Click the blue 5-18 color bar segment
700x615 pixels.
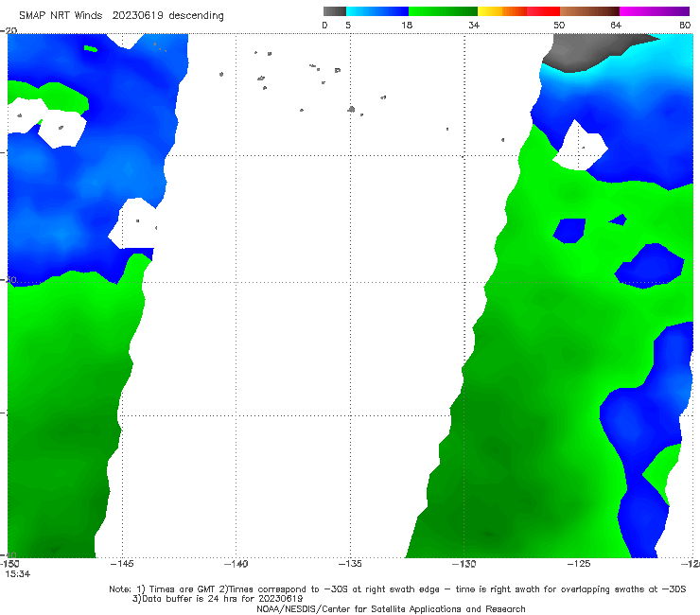(377, 11)
